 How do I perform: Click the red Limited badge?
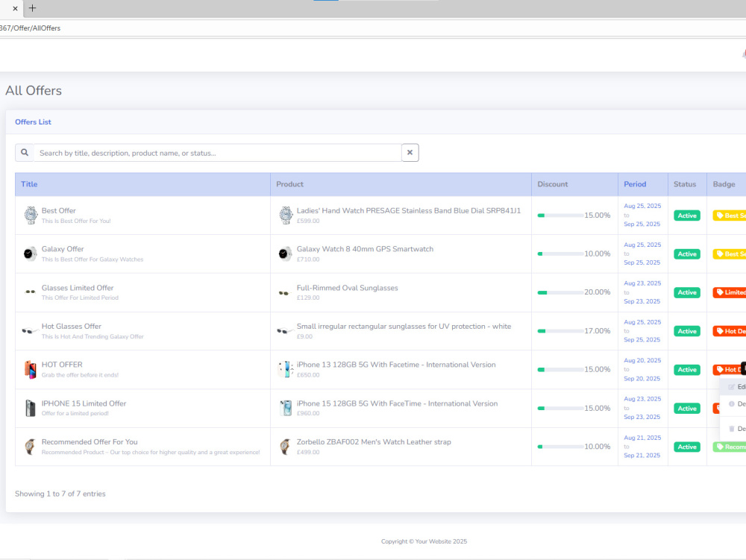pyautogui.click(x=730, y=292)
